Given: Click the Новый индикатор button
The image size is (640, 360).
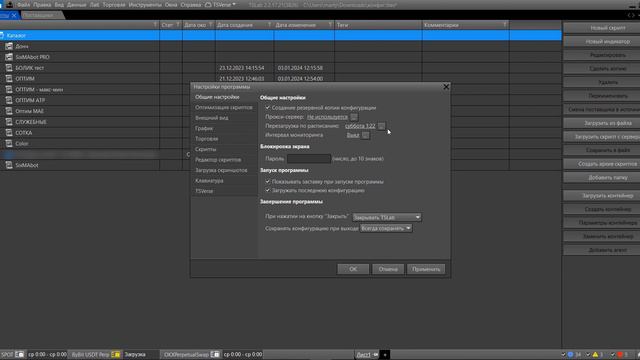Looking at the screenshot, I should [x=602, y=41].
